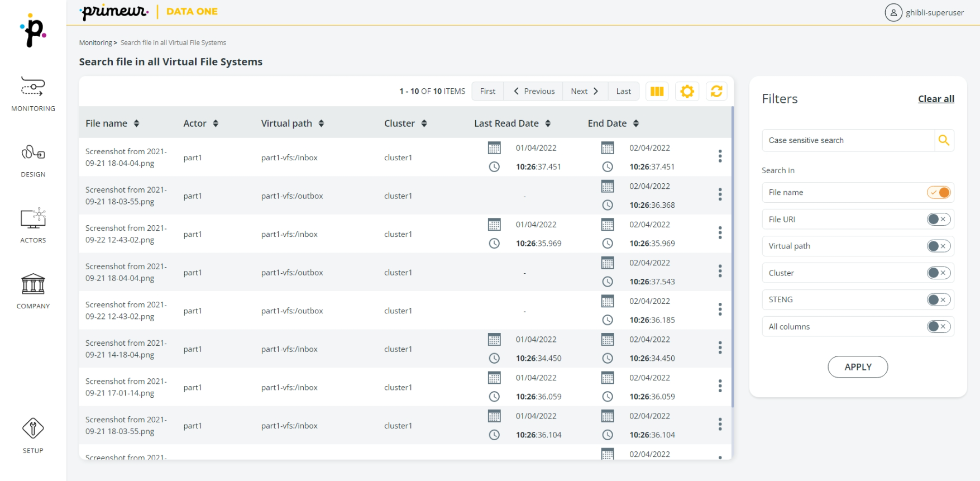Click the Primeur P logo icon

(33, 31)
